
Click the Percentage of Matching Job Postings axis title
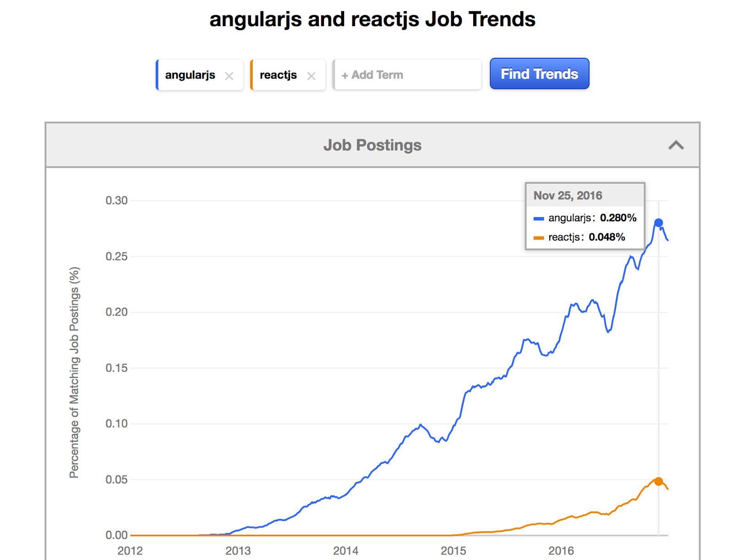click(x=74, y=372)
